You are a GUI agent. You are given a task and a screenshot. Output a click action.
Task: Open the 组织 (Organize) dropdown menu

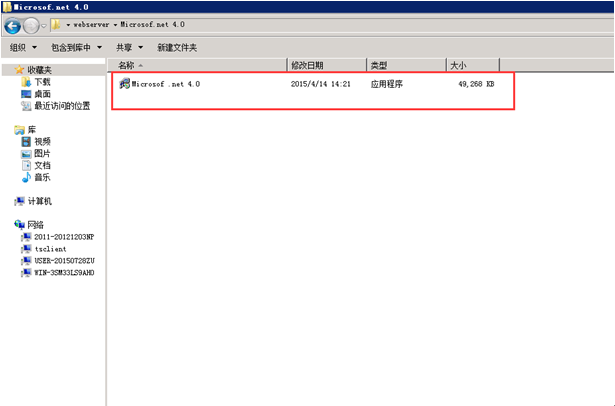[x=22, y=47]
